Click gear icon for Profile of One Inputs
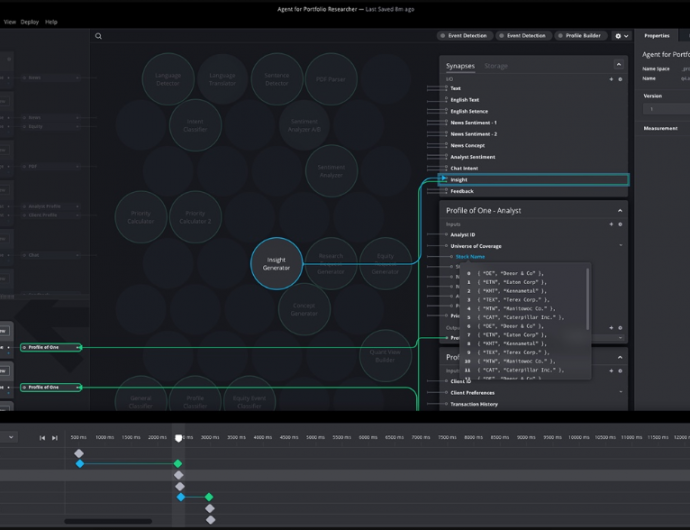 point(620,224)
